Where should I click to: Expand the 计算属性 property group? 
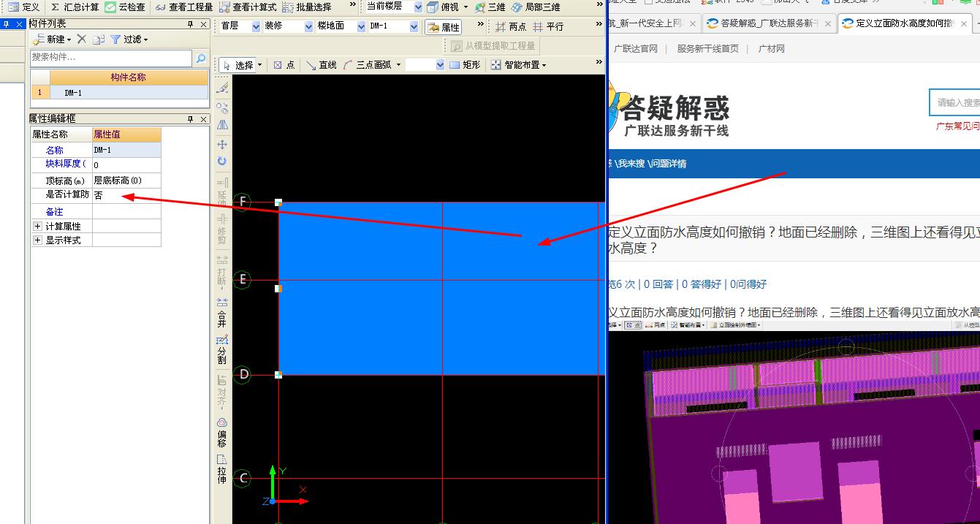pos(37,226)
